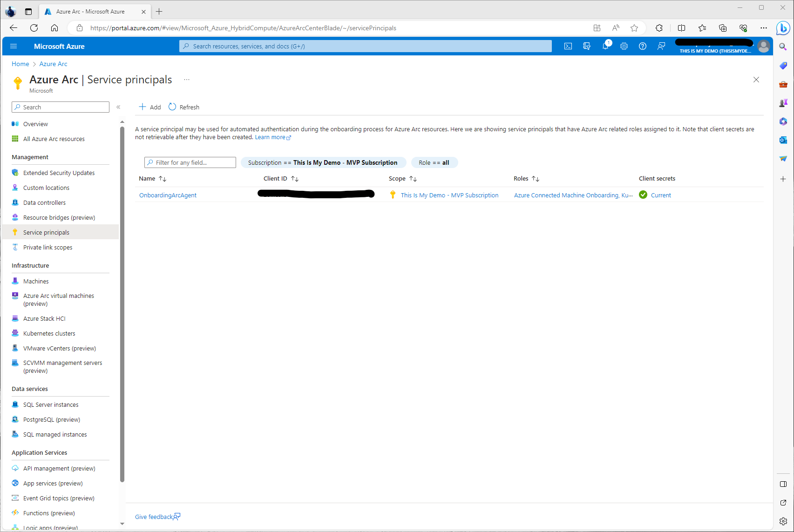
Task: Open portal settings gear icon
Action: [624, 46]
